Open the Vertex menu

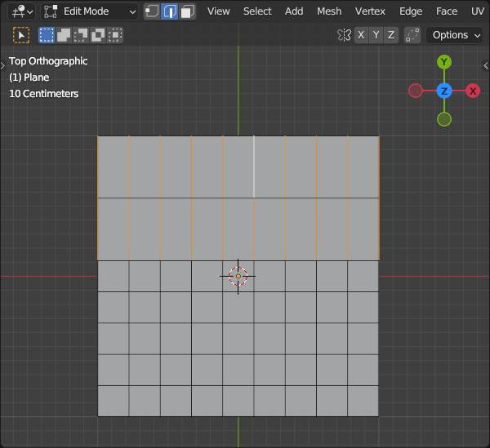point(370,11)
